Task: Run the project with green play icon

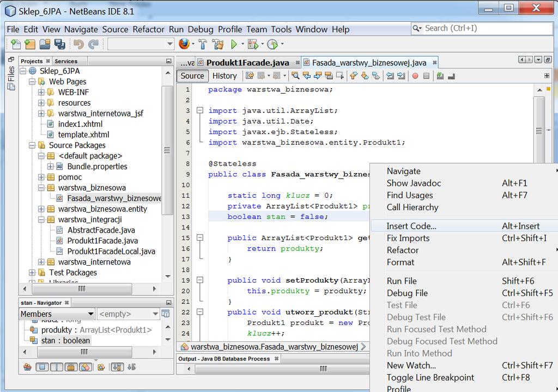Action: coord(234,44)
